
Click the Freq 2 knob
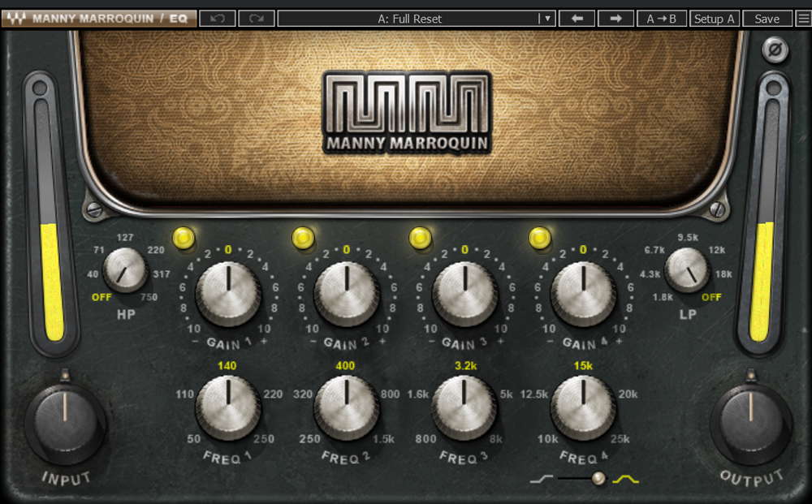[347, 407]
